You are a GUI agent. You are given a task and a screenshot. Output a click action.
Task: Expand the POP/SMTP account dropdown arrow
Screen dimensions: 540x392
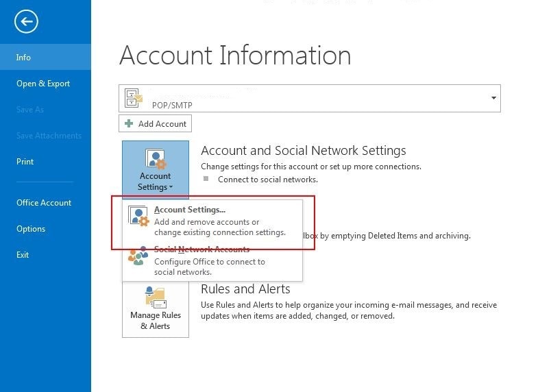(x=493, y=98)
